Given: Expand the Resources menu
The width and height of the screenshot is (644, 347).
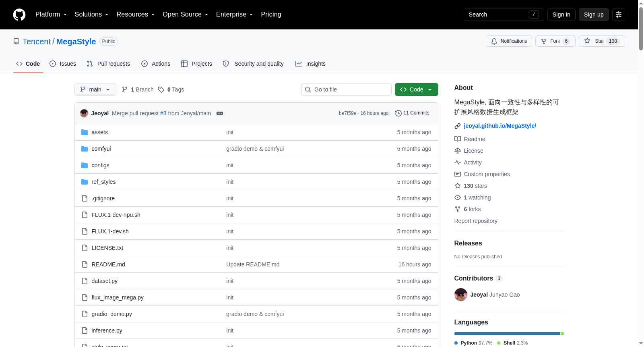Looking at the screenshot, I should click(x=136, y=15).
